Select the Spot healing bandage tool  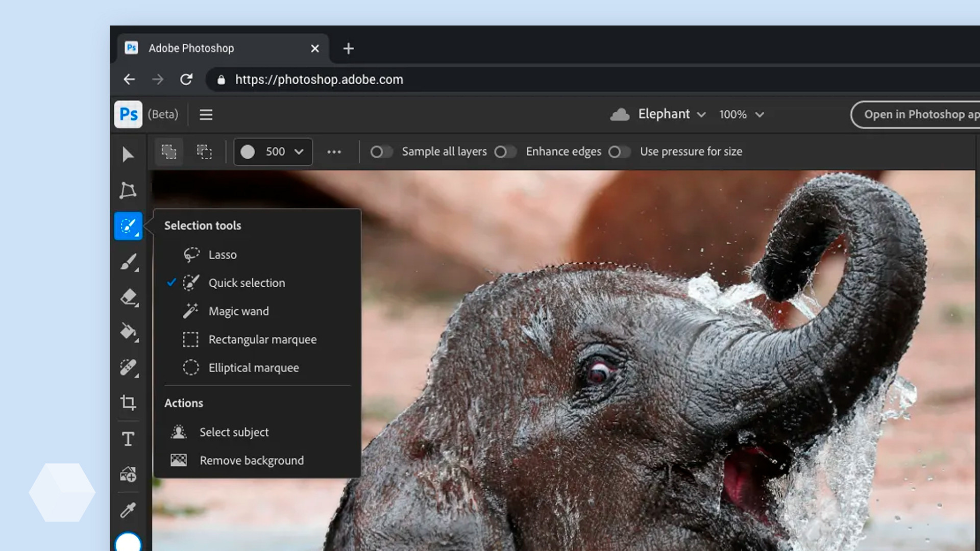click(129, 368)
